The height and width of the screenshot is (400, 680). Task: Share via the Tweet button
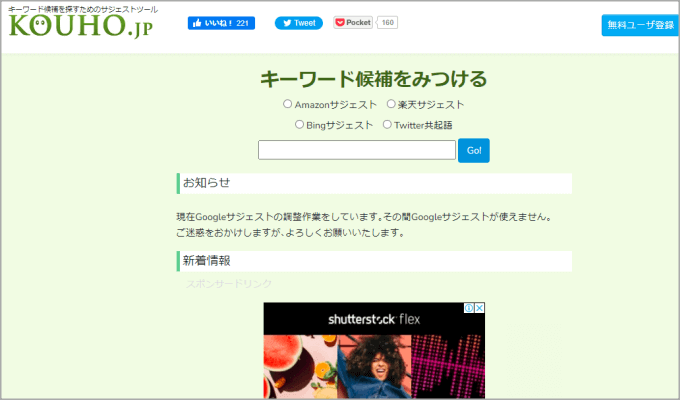point(299,23)
